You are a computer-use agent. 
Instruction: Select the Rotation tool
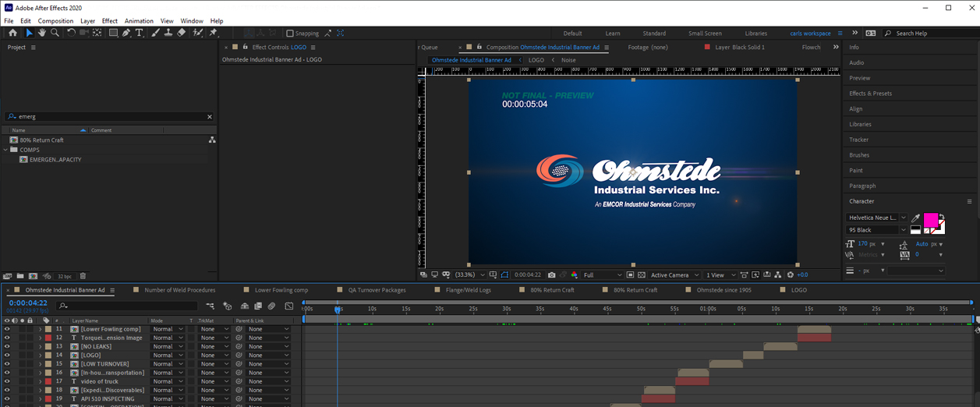71,33
